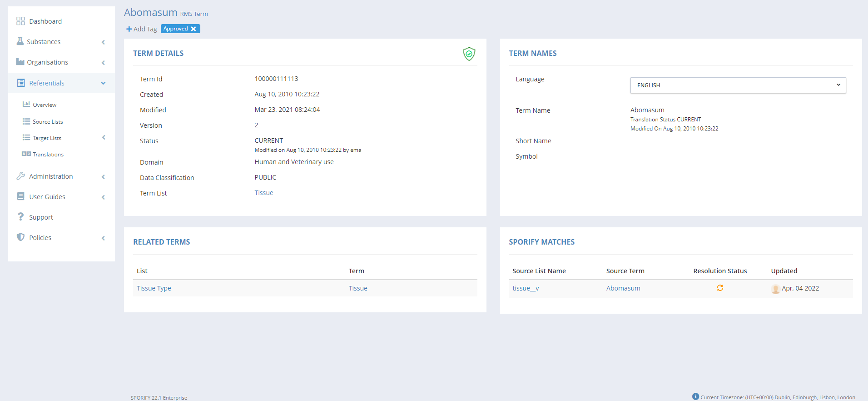The width and height of the screenshot is (868, 401).
Task: Expand the Administration menu
Action: point(103,176)
